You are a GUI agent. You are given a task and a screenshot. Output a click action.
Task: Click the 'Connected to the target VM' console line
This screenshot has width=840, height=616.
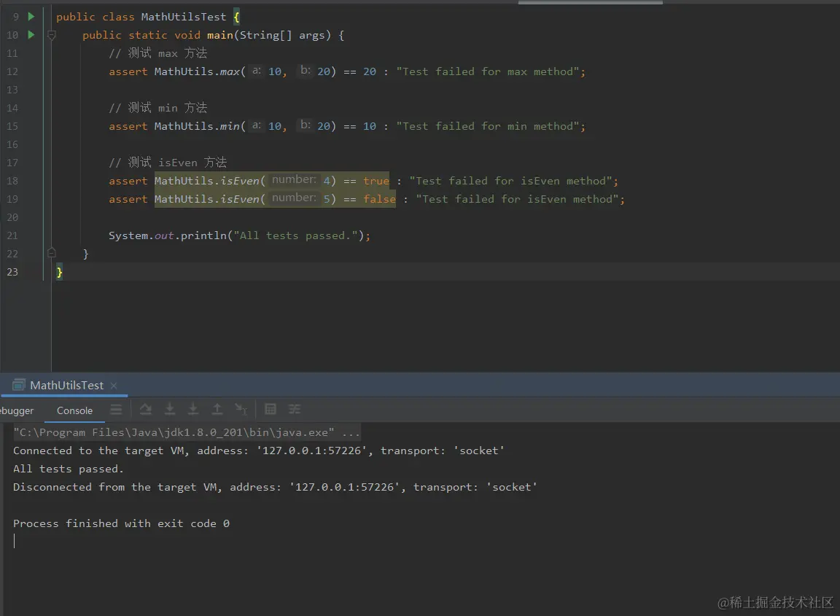tap(259, 451)
